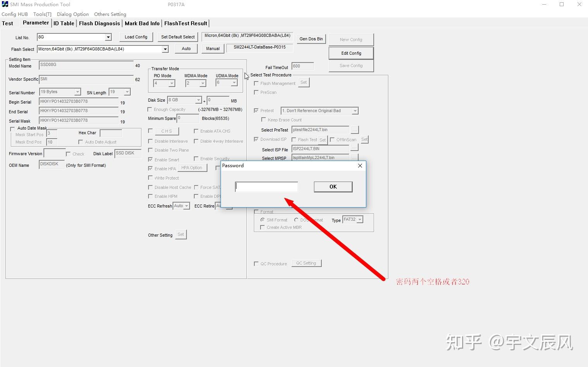Close the Password dialog
Viewport: 588px width, 367px height.
(360, 166)
